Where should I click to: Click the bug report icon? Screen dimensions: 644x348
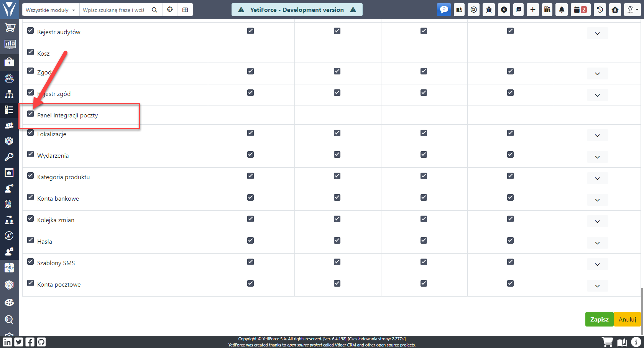pyautogui.click(x=489, y=10)
